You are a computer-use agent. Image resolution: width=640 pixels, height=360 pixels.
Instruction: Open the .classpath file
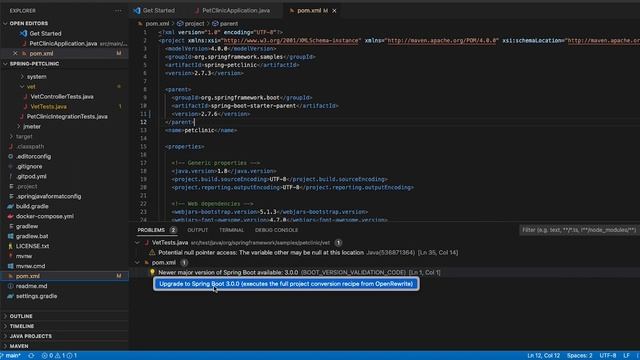coord(30,147)
